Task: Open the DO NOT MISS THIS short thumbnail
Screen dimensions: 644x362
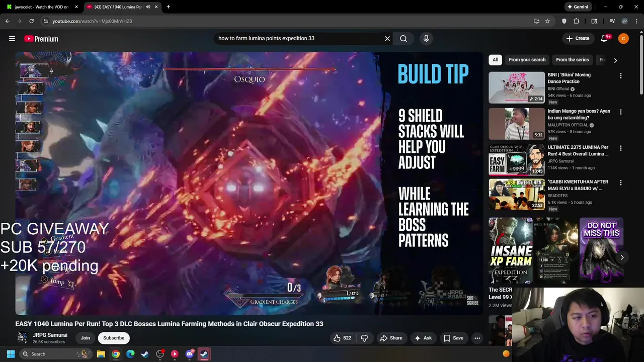Action: click(601, 250)
